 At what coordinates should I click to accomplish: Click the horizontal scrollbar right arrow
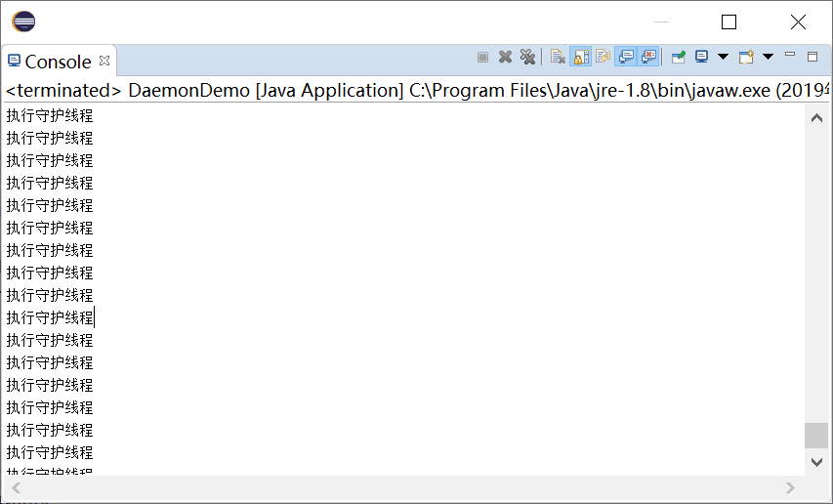click(790, 487)
